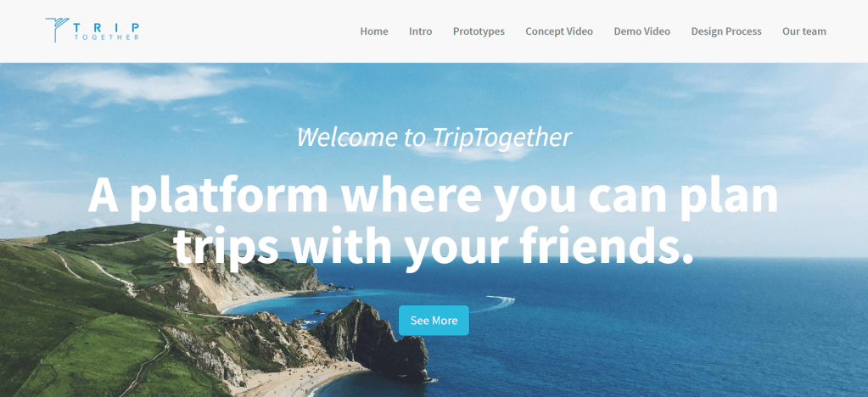Click the TOGETHER subtext under the logo

(x=106, y=37)
